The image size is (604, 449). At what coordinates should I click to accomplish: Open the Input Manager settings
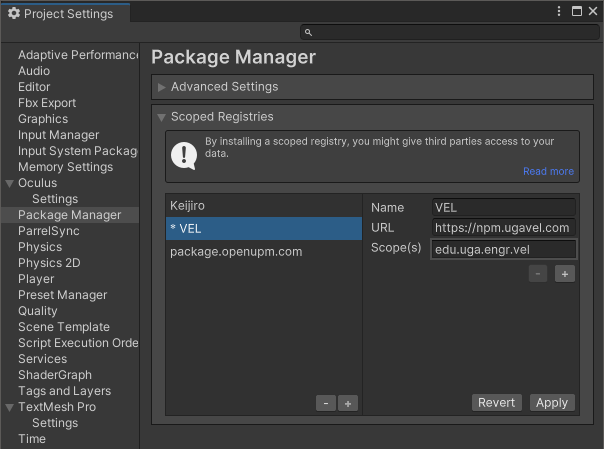[x=58, y=135]
